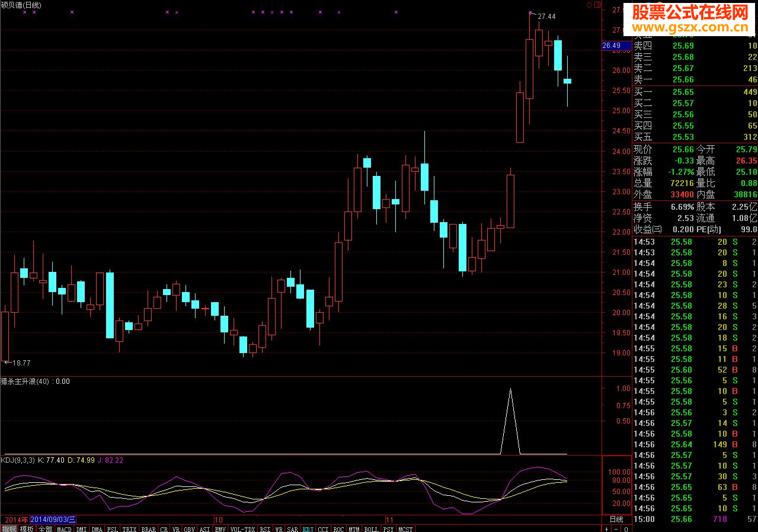Click the 今开 value 25.79
This screenshot has height=532, width=758.
[x=746, y=149]
